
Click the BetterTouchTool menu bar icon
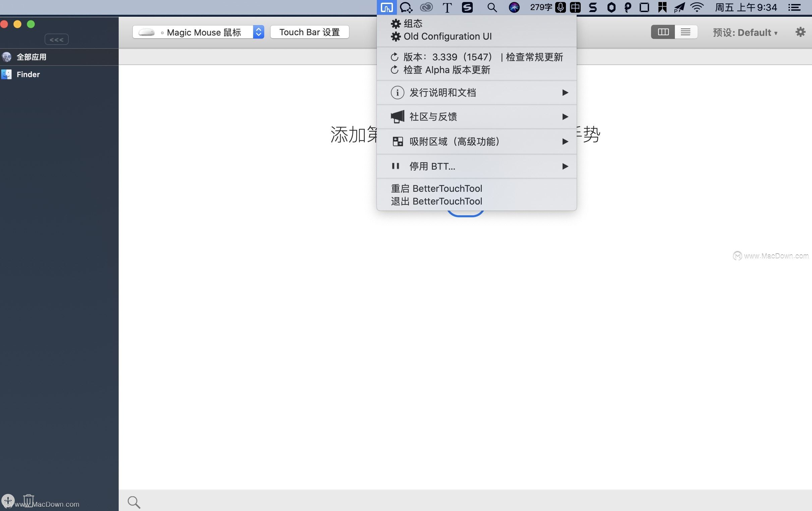387,7
